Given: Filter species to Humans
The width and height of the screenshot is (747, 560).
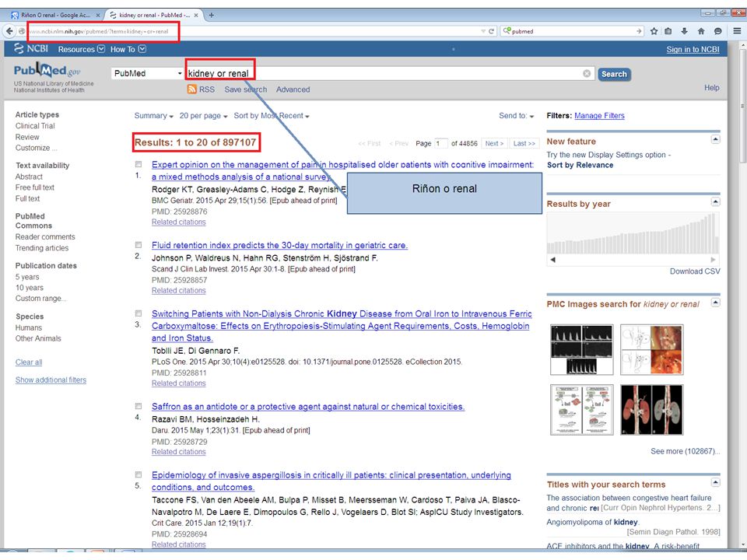Looking at the screenshot, I should tap(29, 327).
